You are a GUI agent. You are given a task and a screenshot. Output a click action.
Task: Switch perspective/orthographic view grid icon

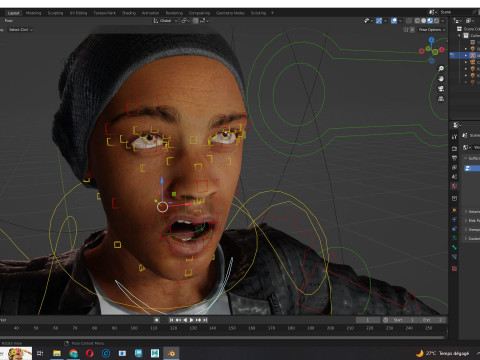point(441,99)
